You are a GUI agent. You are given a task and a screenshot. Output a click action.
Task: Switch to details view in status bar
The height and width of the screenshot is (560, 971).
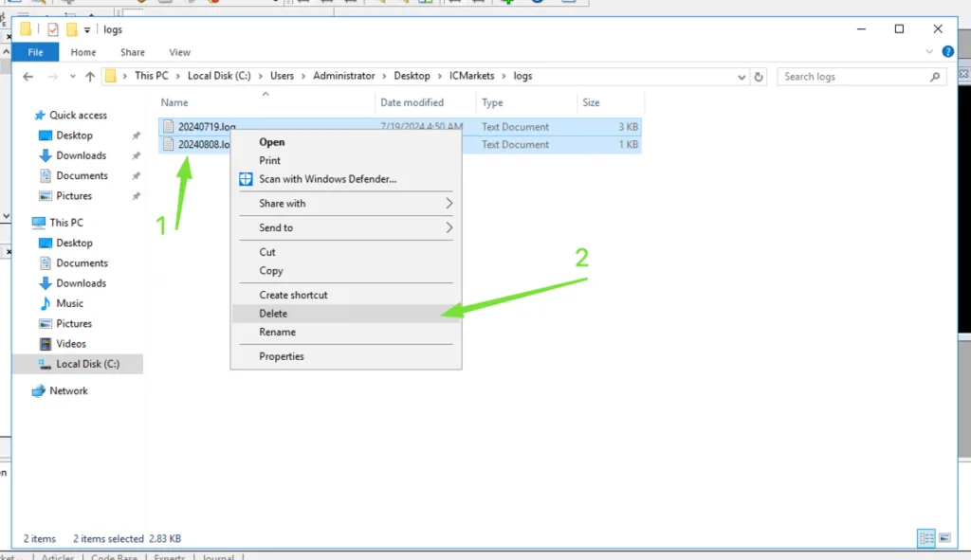pos(925,538)
